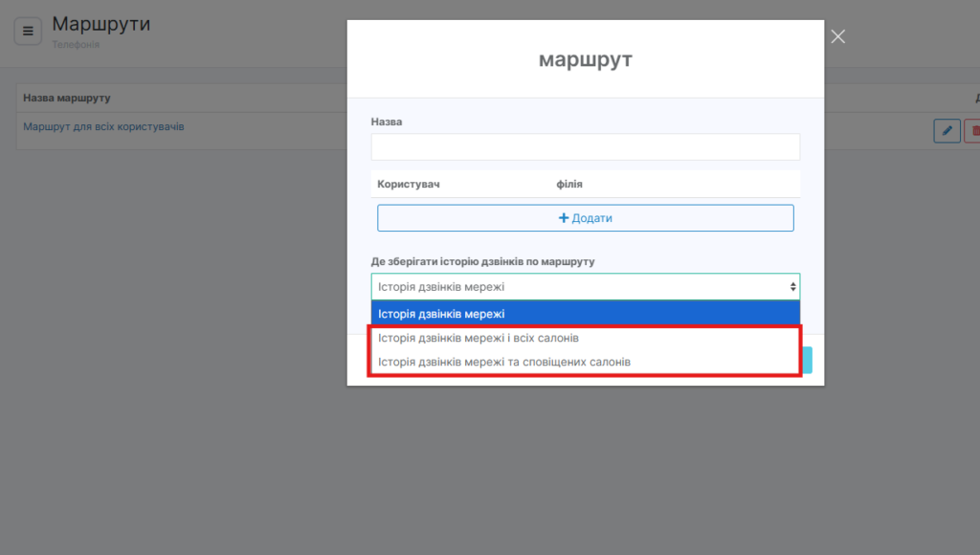Close the маршрут dialog with the X

click(838, 36)
